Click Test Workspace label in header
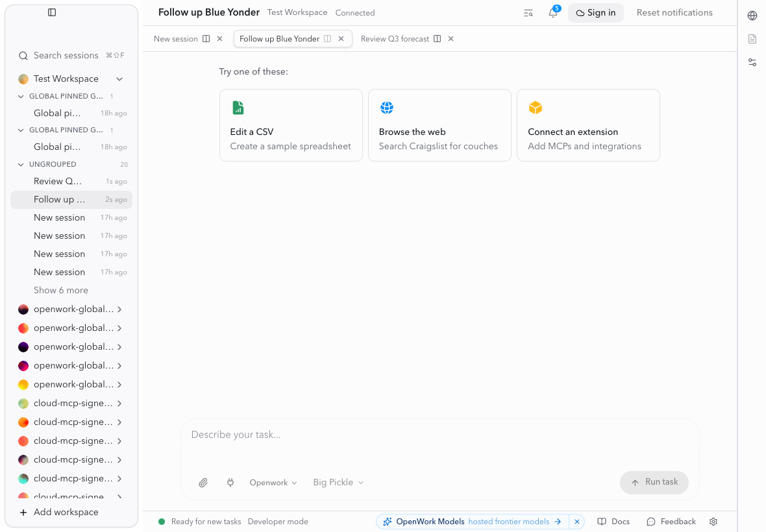766x532 pixels. click(x=297, y=13)
